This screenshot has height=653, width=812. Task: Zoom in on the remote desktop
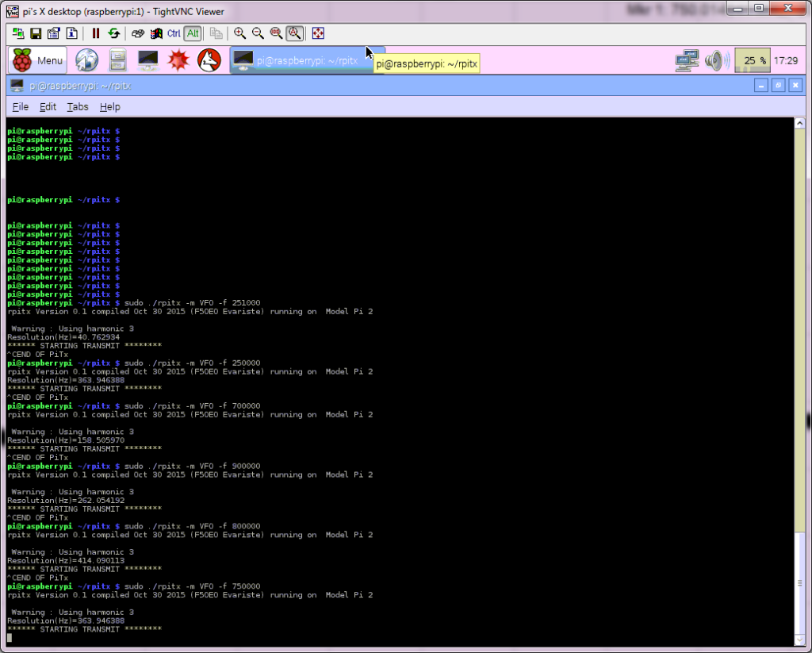click(239, 33)
